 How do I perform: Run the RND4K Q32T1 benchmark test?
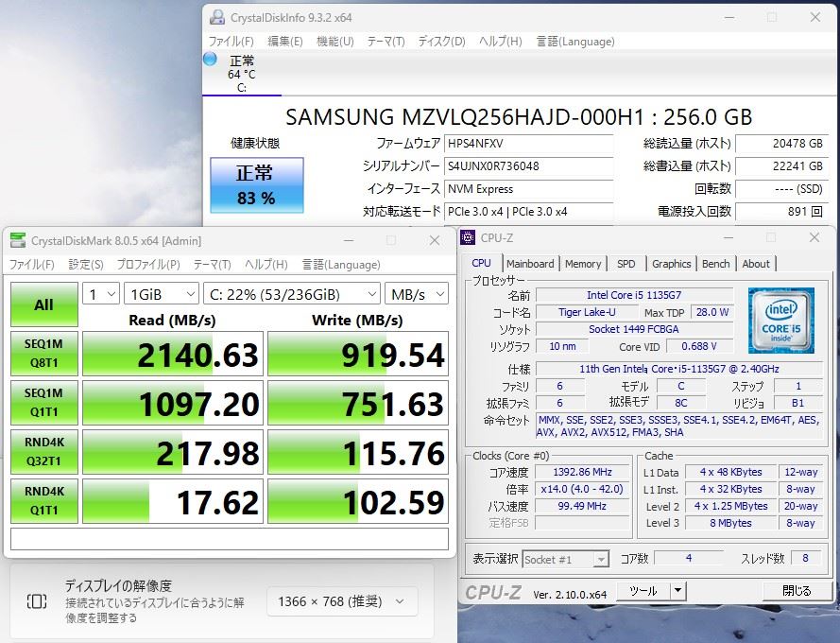[x=43, y=452]
